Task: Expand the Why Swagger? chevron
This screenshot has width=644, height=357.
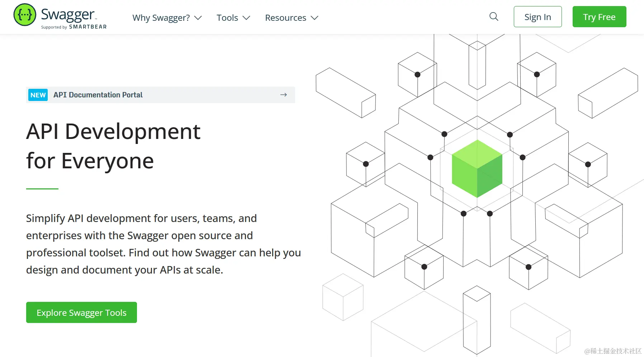Action: coord(198,18)
